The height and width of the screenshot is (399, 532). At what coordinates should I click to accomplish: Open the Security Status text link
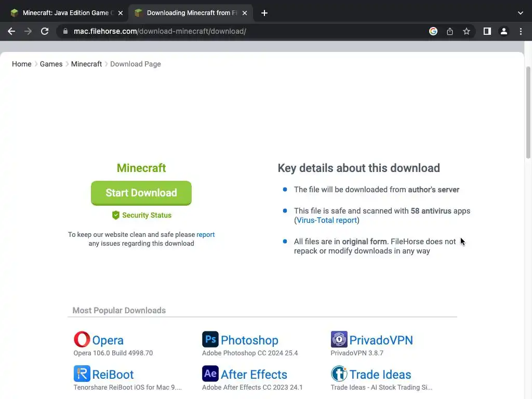pyautogui.click(x=147, y=215)
